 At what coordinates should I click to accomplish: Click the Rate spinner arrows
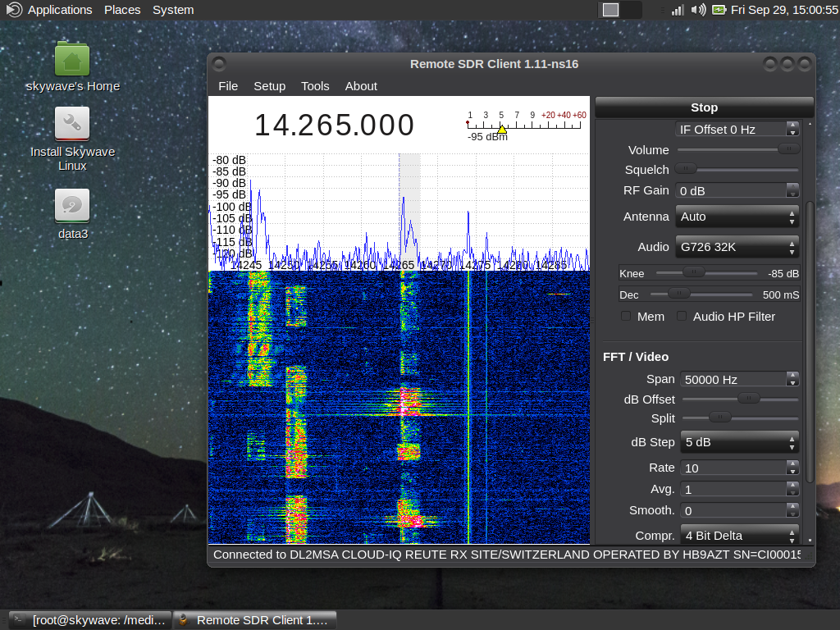[792, 468]
